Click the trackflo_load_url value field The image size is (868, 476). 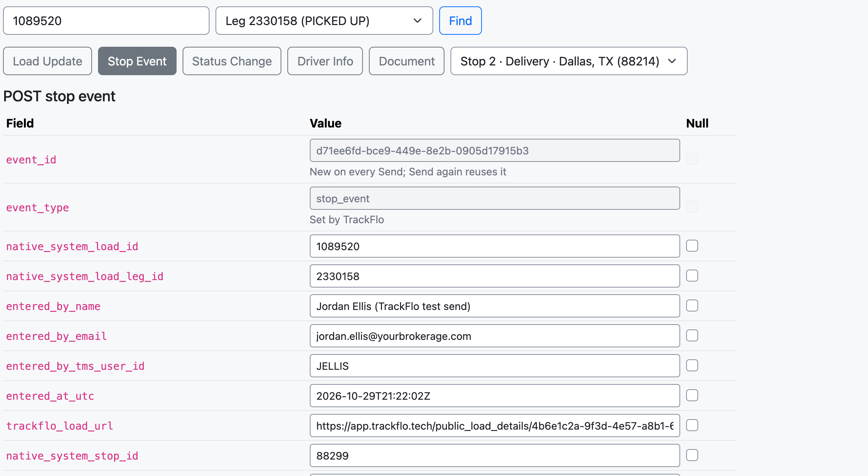point(495,426)
